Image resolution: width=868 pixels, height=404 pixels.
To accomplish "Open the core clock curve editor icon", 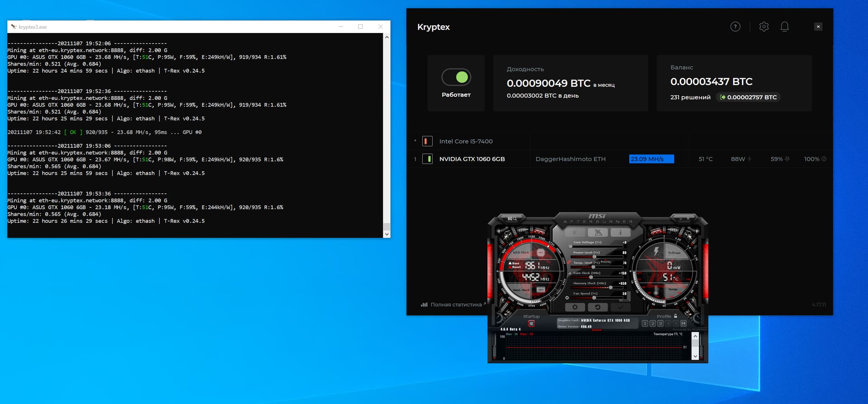I will pyautogui.click(x=570, y=273).
